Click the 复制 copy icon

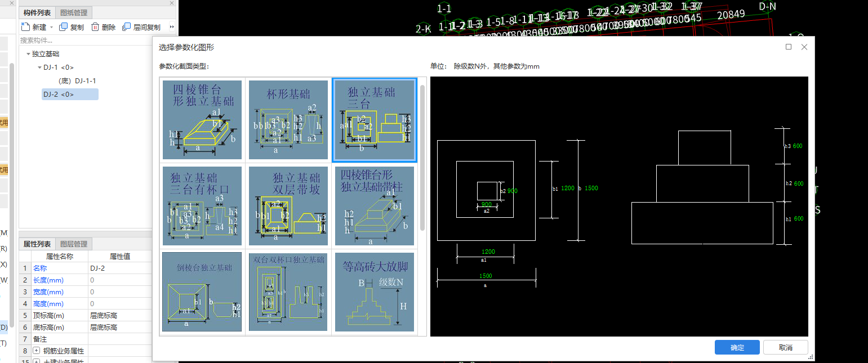click(x=63, y=27)
